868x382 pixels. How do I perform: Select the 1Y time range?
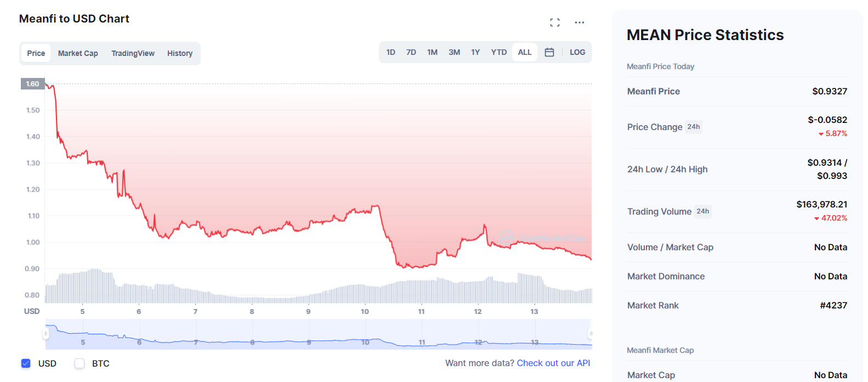click(x=475, y=52)
